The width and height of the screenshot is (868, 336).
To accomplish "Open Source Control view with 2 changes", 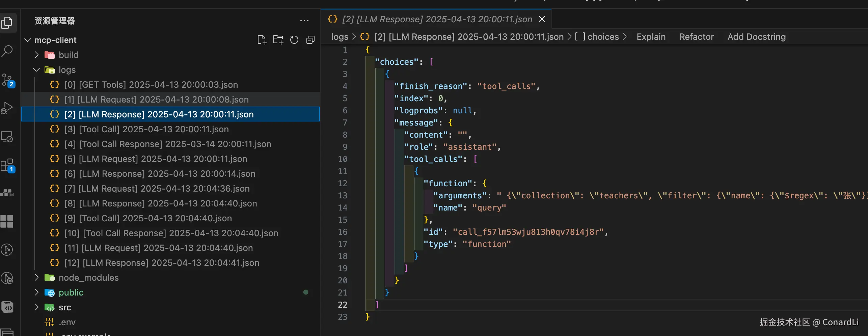I will click(x=7, y=80).
